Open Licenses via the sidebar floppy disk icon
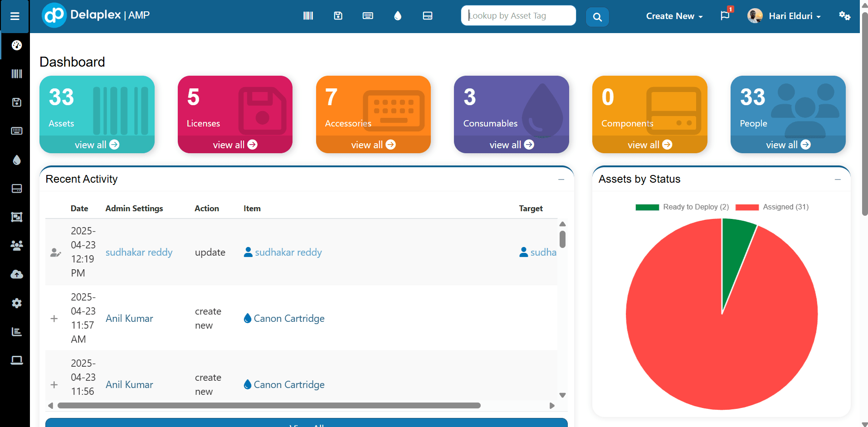The image size is (868, 427). point(17,102)
